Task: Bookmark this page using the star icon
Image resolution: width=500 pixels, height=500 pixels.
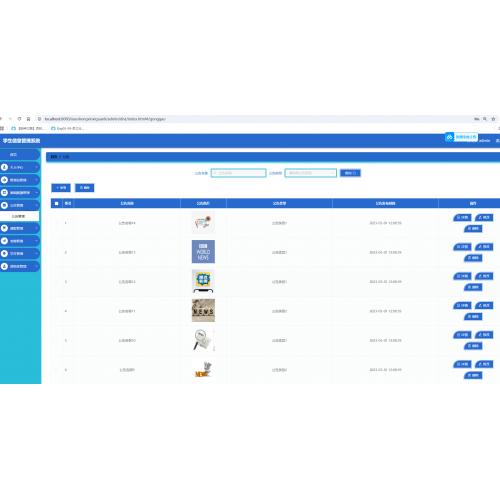Action: pos(493,119)
